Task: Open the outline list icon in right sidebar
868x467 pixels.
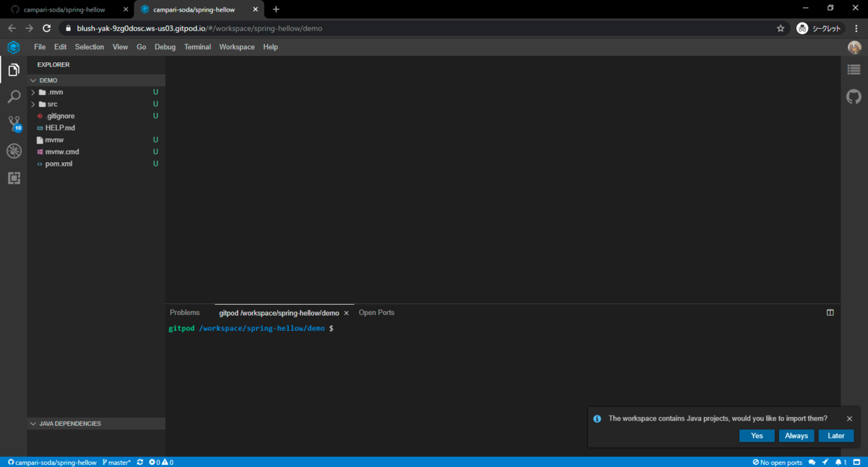Action: pos(854,70)
